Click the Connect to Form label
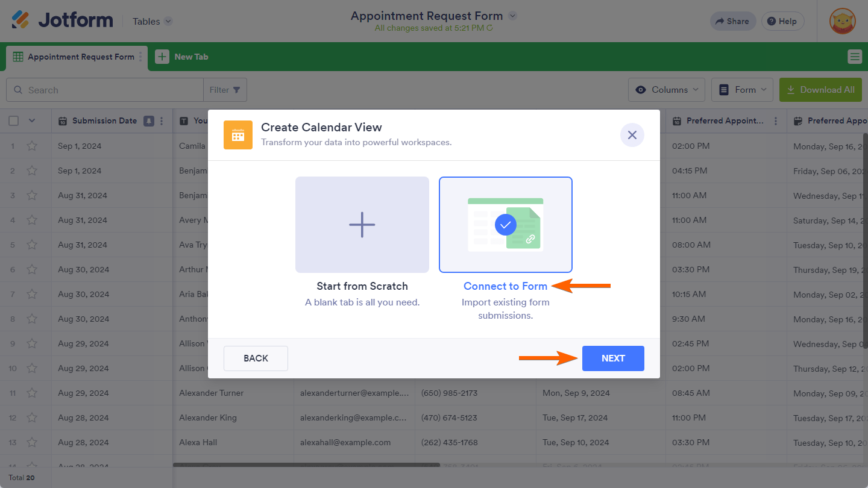 coord(506,286)
